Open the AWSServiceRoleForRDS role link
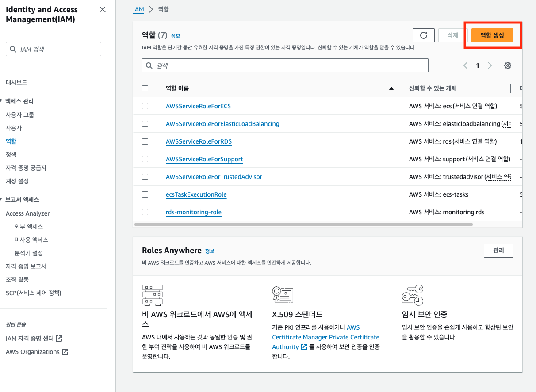Screen dimensions: 536x392 199,141
